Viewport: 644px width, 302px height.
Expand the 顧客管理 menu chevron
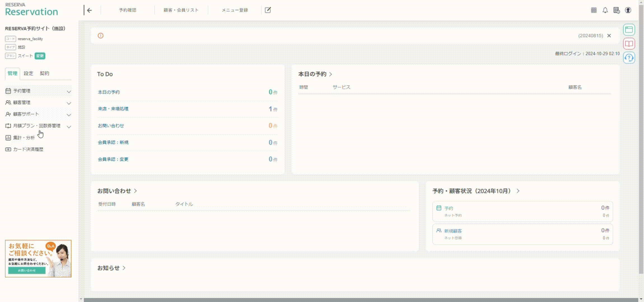pyautogui.click(x=69, y=103)
